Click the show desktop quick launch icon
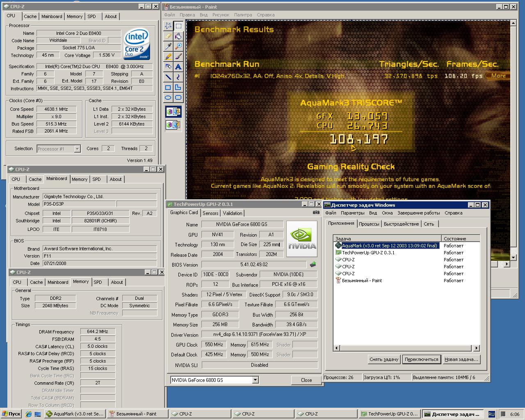 pos(38,414)
